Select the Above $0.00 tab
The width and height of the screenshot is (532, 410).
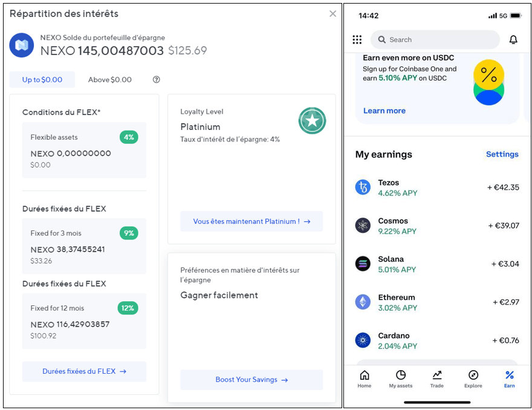(109, 80)
